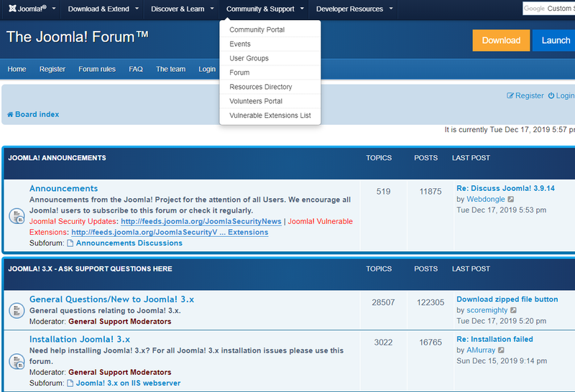This screenshot has height=392, width=575.
Task: Click the orange Download button
Action: coord(501,40)
